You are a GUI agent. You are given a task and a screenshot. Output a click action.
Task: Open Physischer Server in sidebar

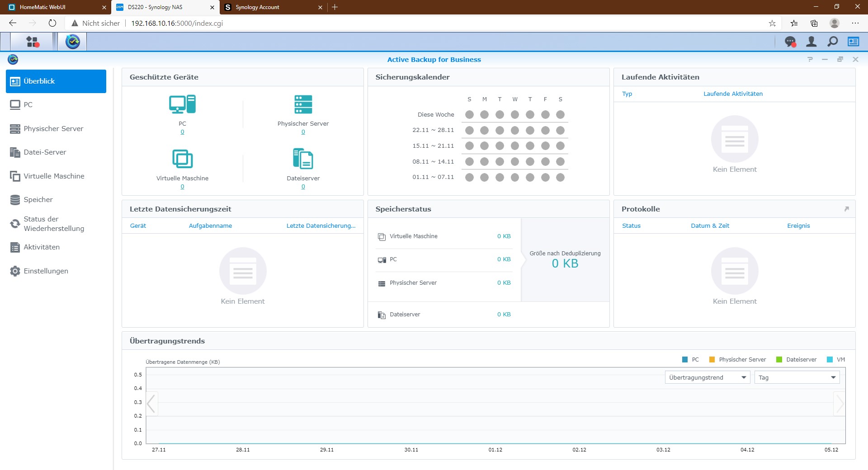click(56, 129)
